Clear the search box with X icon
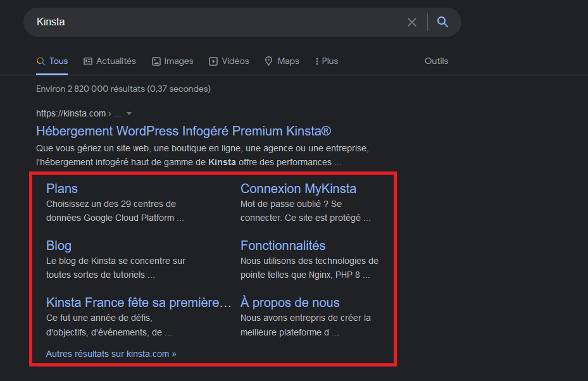588x381 pixels. [x=412, y=23]
